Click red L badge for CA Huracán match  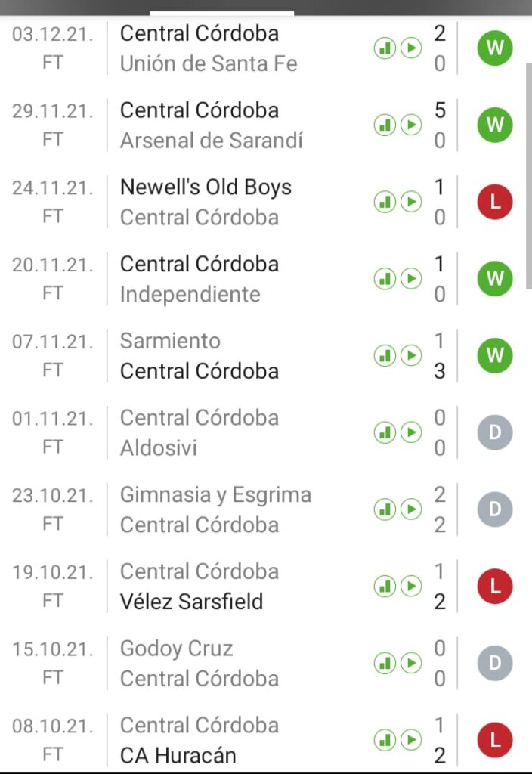click(495, 739)
